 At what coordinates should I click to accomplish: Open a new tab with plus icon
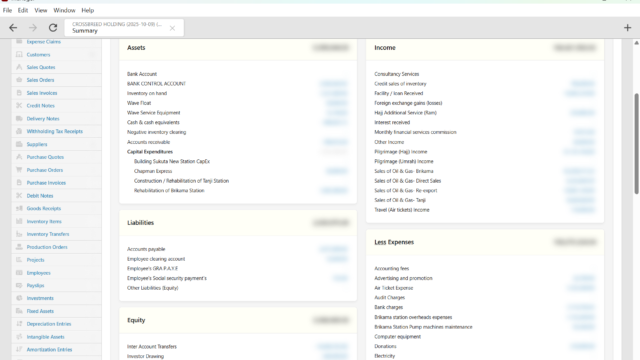click(x=627, y=28)
